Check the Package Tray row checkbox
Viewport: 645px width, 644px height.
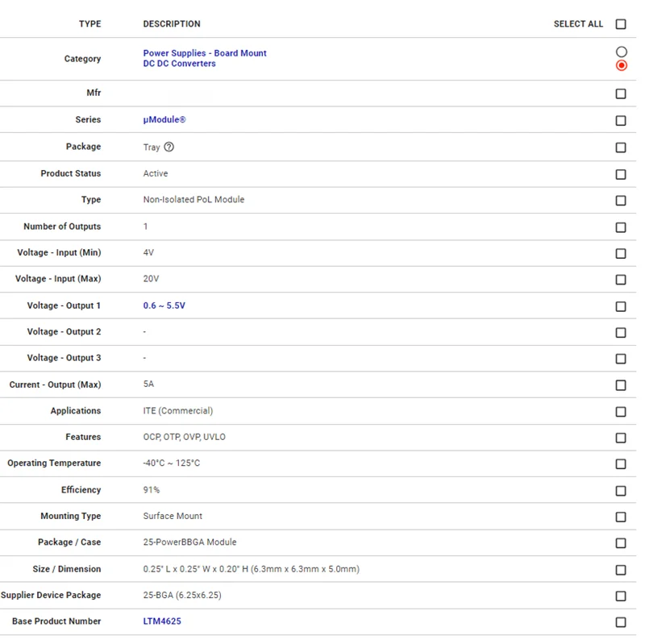click(621, 147)
